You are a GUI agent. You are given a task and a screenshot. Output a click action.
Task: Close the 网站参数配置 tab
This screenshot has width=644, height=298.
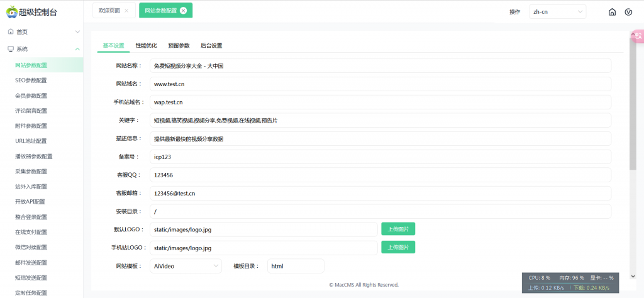[x=183, y=11]
